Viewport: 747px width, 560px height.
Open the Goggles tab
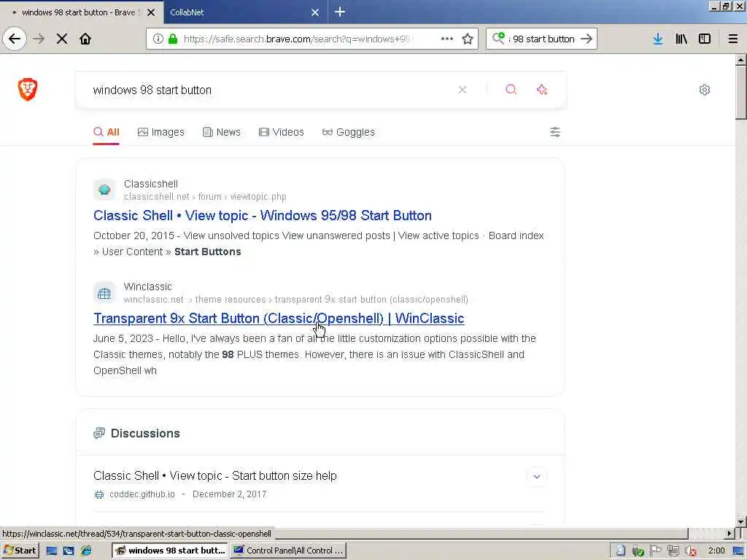(x=348, y=133)
